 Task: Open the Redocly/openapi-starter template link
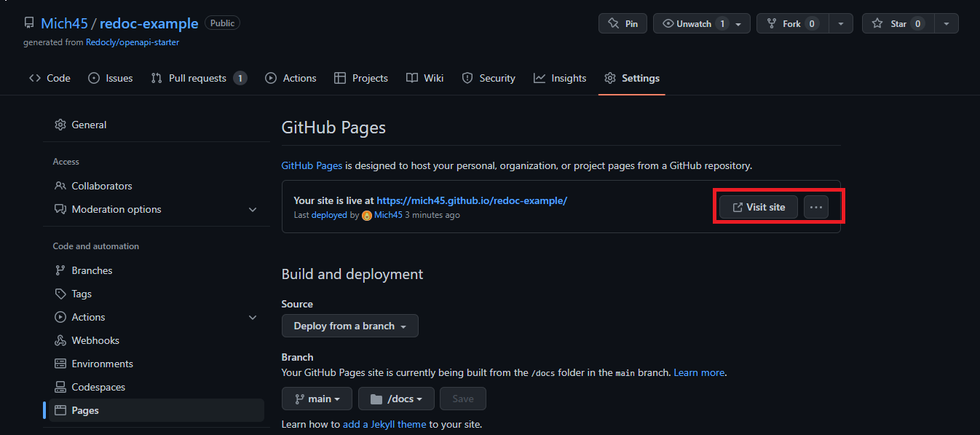click(x=133, y=42)
